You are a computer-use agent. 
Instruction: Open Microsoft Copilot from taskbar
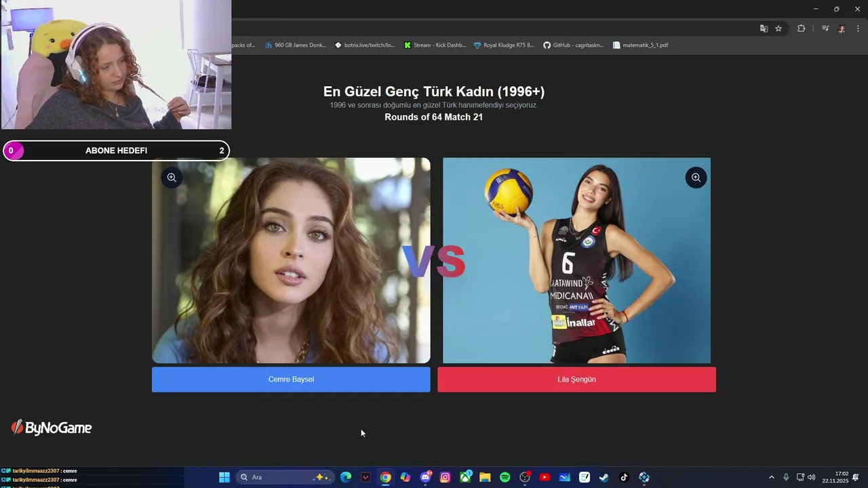[406, 477]
